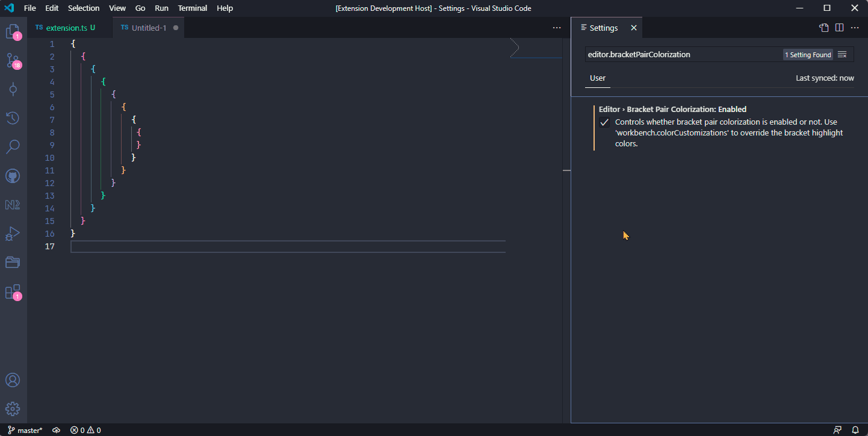Open the Extensions view in the Activity Bar
Screen dimensions: 868x436
13,291
